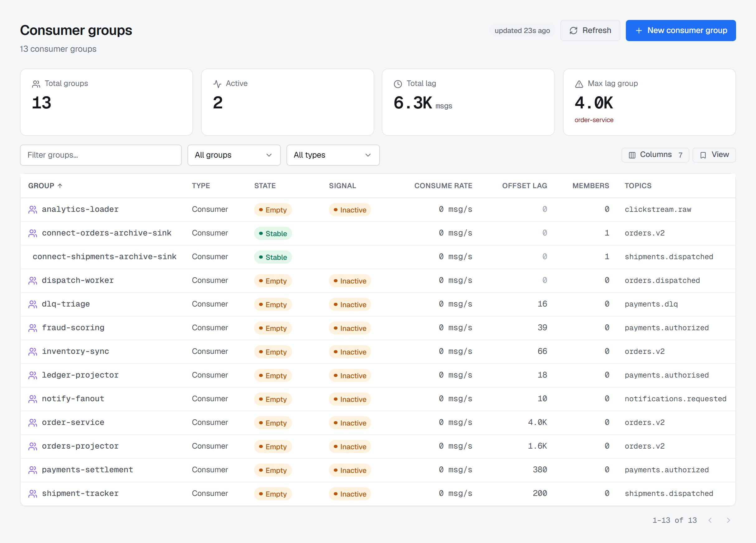Screen dimensions: 756x543
Task: Create a New consumer group
Action: 681,31
